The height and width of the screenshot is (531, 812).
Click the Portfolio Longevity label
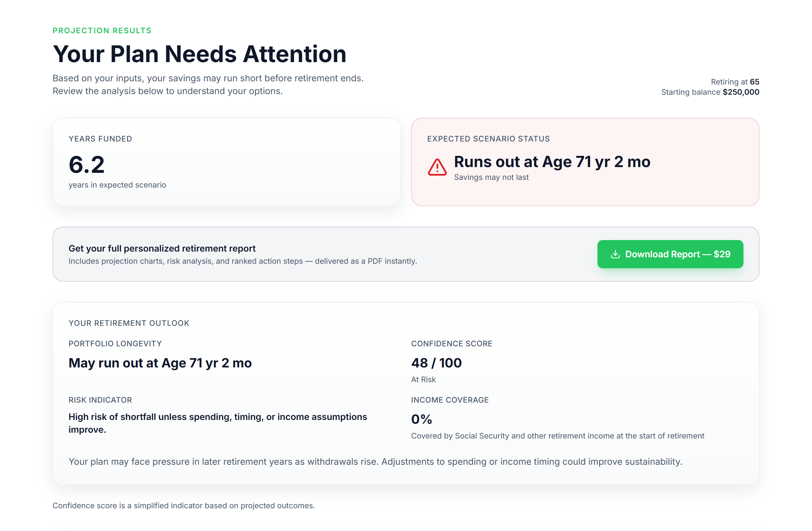(x=115, y=344)
